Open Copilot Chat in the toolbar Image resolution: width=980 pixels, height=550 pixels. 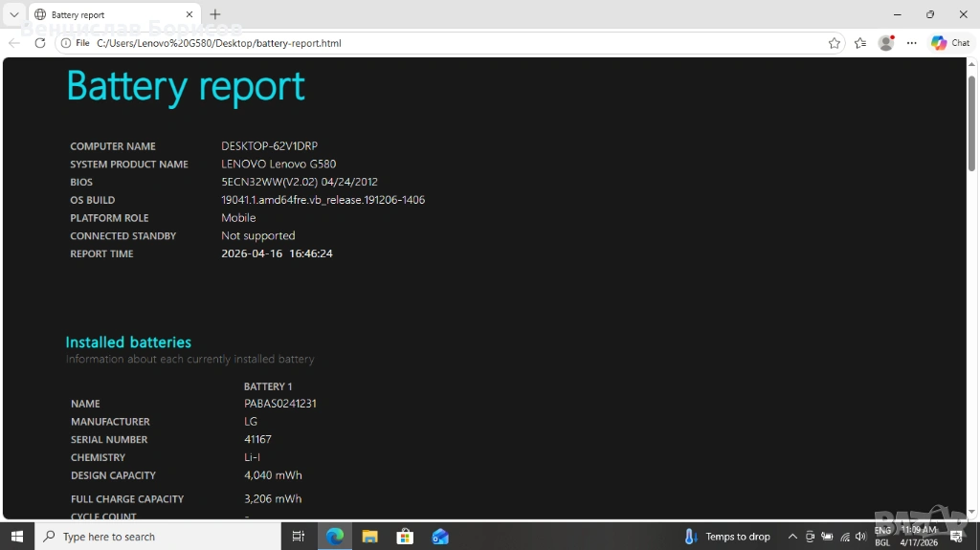(x=950, y=43)
